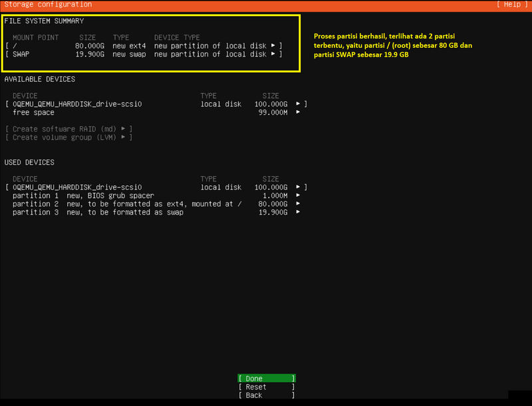Open partition 3 swap options arrow

pos(298,213)
